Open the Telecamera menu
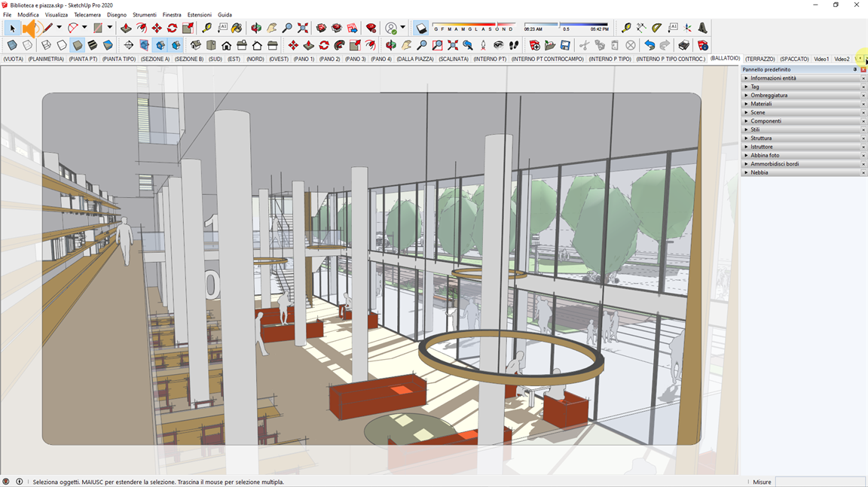868x487 pixels. click(x=87, y=15)
